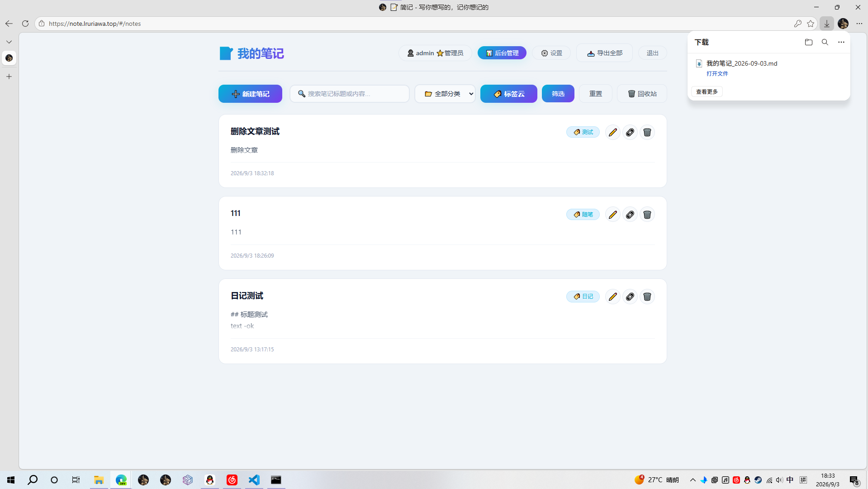Delete the 日记测试 note via trash icon
Viewport: 868px width, 489px height.
[647, 297]
